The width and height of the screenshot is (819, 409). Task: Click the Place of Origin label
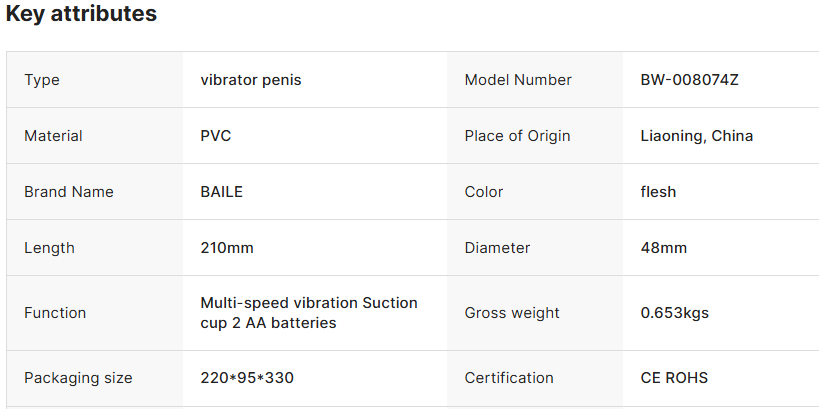517,136
